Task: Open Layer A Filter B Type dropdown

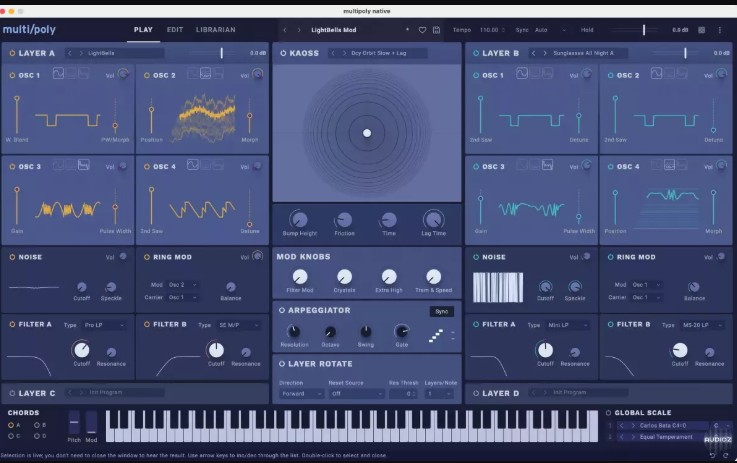Action: click(239, 325)
